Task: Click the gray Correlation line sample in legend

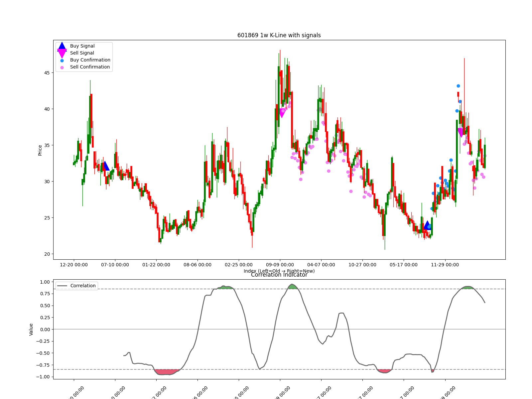Action: tap(62, 286)
